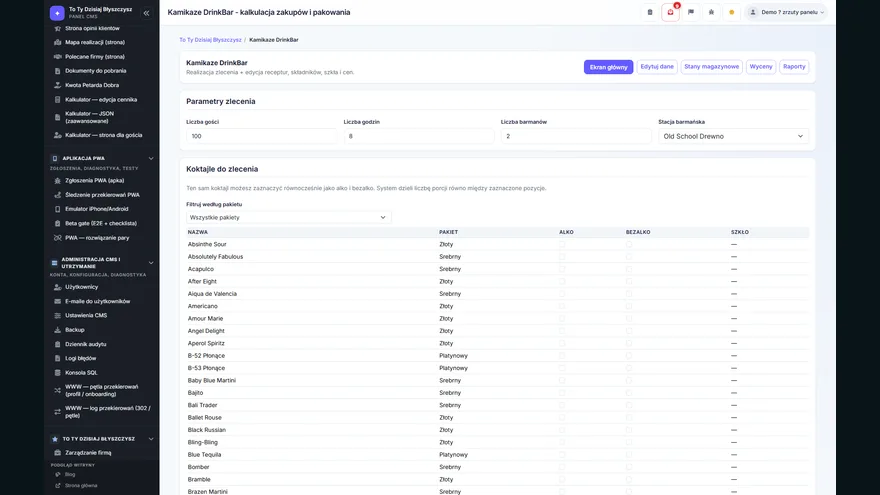Tick Alko checkbox for Americano
Screen dimensions: 880x495
click(x=562, y=306)
